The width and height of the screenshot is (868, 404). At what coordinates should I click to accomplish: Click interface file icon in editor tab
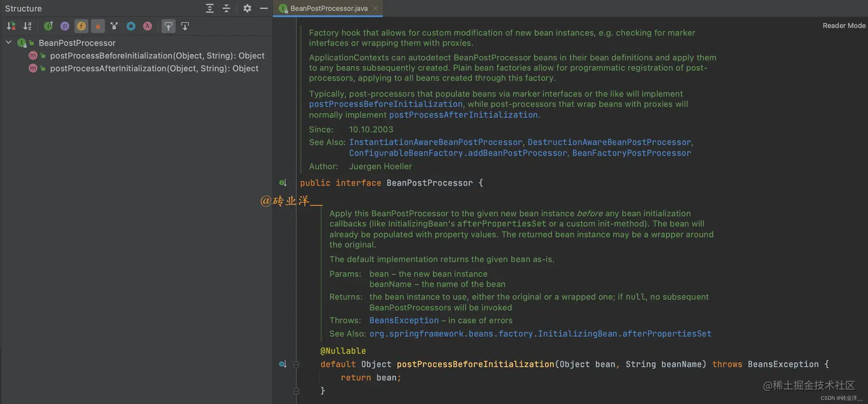[x=283, y=9]
